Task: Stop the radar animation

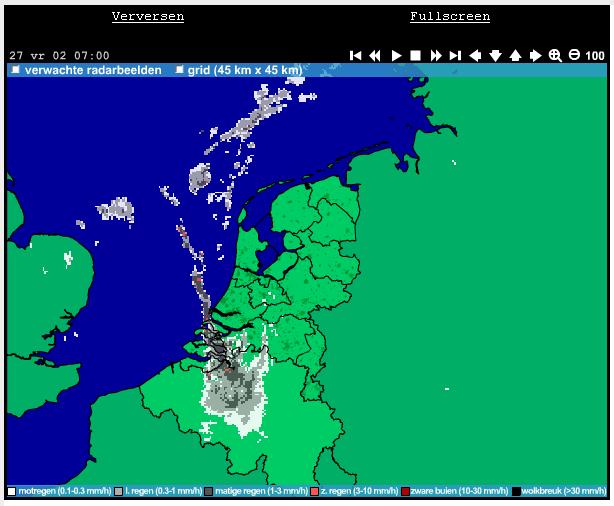Action: click(x=415, y=56)
